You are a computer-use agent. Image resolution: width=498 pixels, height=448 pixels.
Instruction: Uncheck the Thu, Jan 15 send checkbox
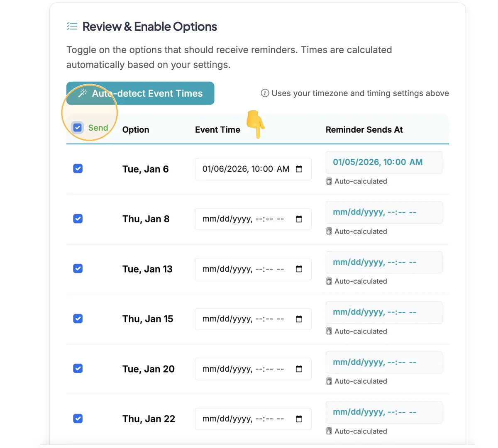point(78,319)
